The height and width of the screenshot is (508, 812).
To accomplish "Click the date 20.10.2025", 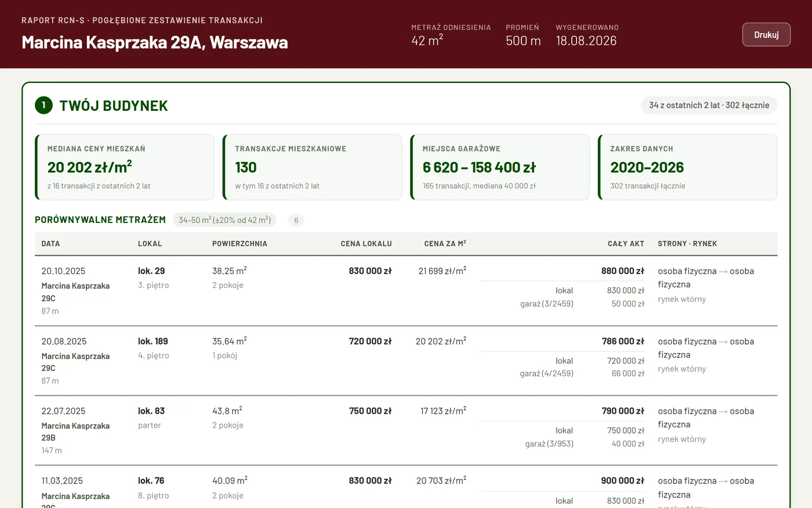I will pos(63,271).
